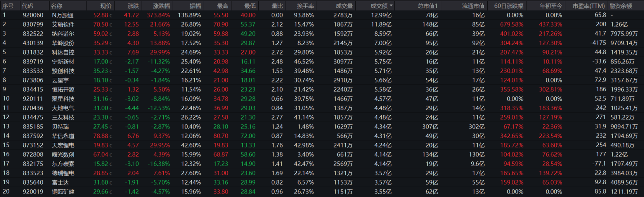Sort table by 现价 column header
Screen dimensions: 644x197
[106, 6]
